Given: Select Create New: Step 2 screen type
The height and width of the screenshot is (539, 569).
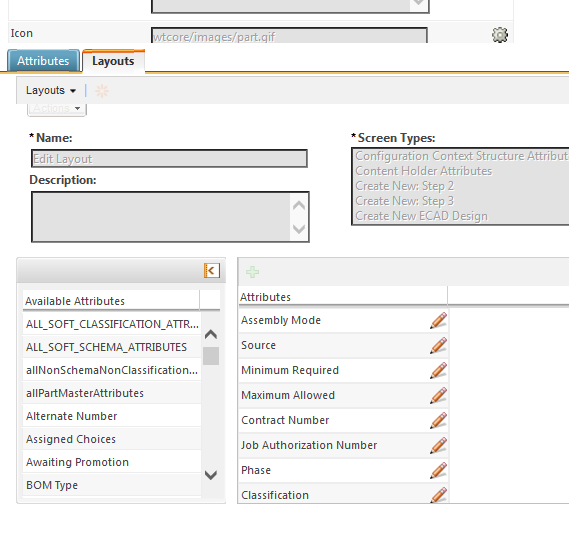Looking at the screenshot, I should pos(405,186).
